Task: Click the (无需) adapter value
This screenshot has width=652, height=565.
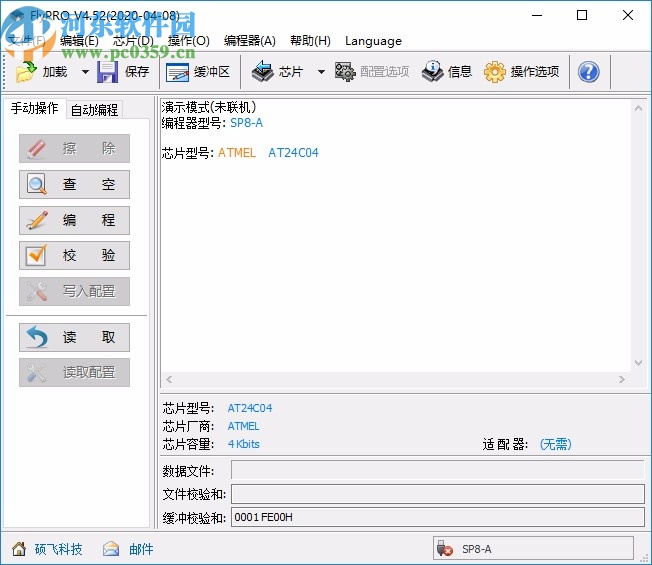Action: [556, 444]
